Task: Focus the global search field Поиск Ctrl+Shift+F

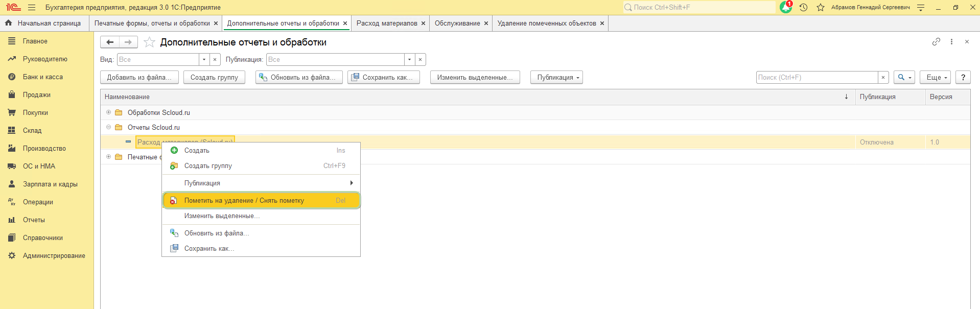Action: click(x=699, y=7)
